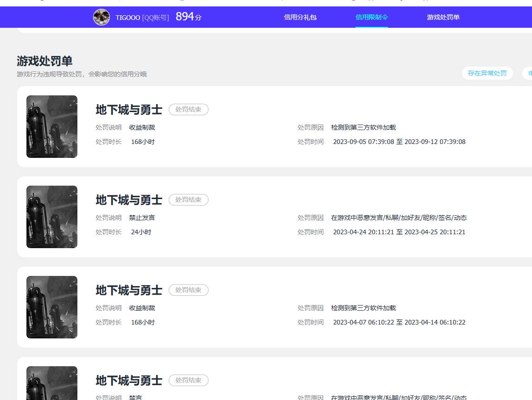Screen dimensions: 532x400
Task: Click game thumbnail of the 2023-09-05 penalty
Action: (52, 126)
